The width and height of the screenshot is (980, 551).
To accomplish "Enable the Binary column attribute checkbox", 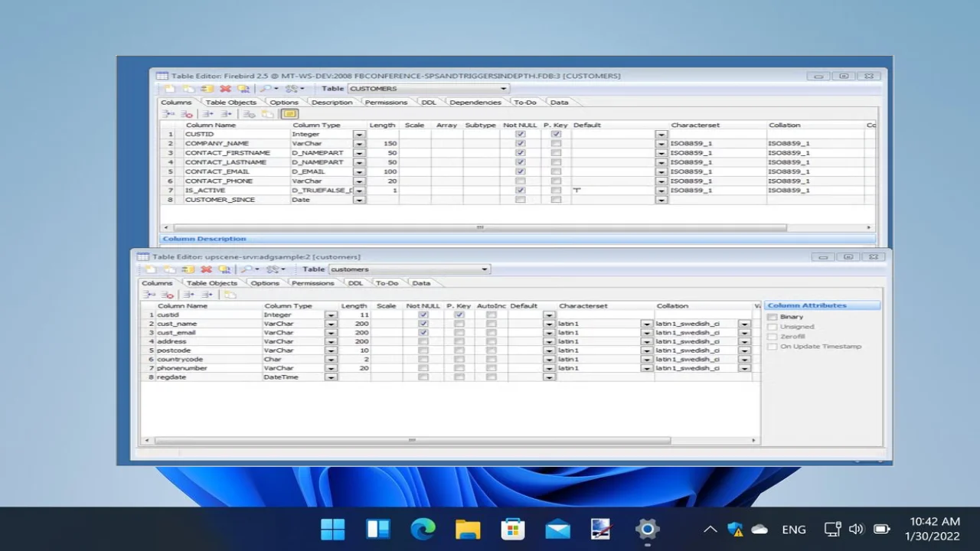I will coord(773,317).
